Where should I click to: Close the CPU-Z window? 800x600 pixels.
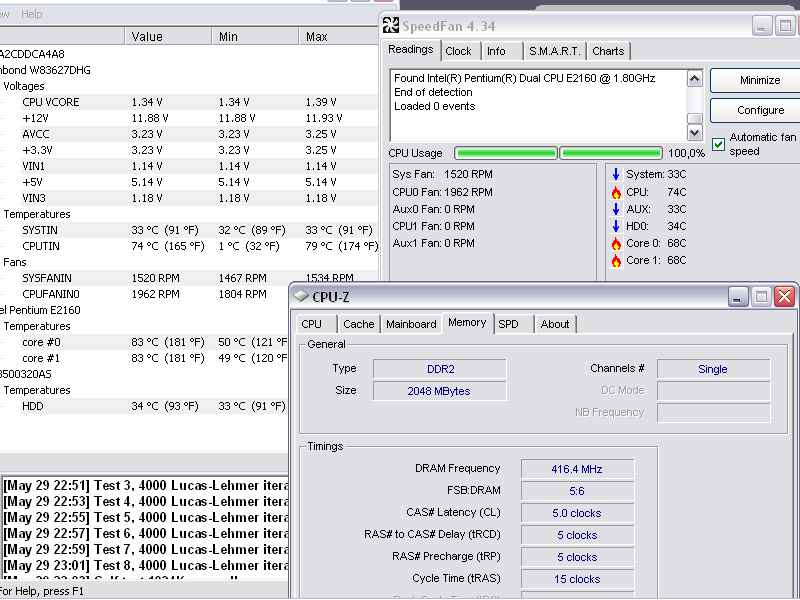point(784,296)
